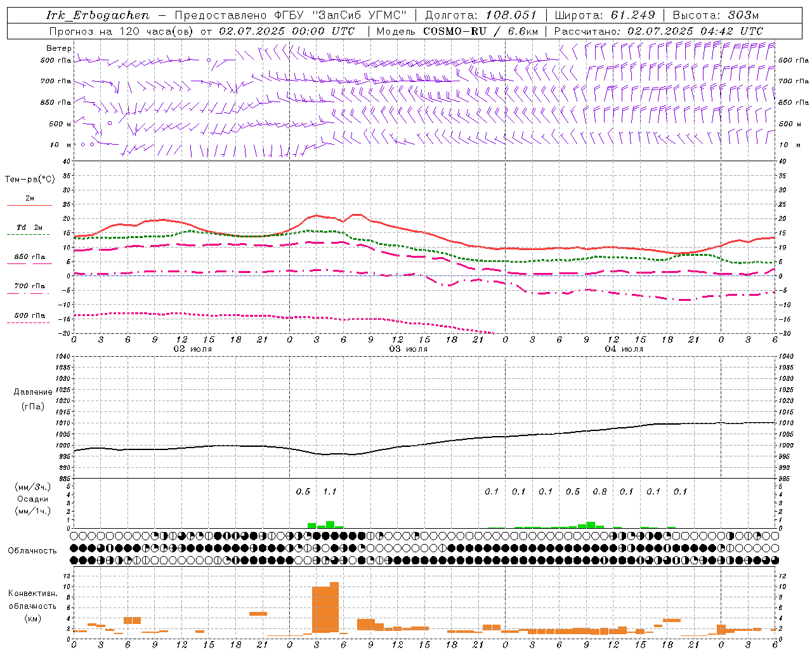This screenshot has height=650, width=812.
Task: Click the red line sample under the 2м legend
Action: tap(30, 206)
